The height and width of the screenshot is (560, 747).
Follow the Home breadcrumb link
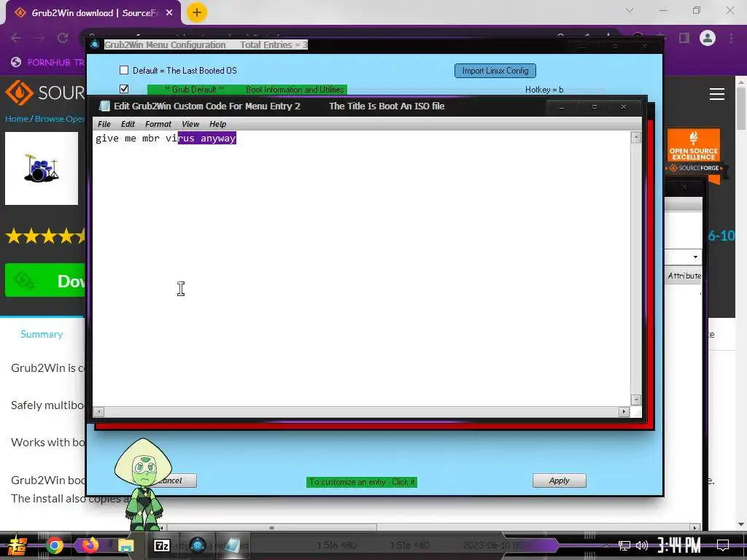pyautogui.click(x=17, y=119)
